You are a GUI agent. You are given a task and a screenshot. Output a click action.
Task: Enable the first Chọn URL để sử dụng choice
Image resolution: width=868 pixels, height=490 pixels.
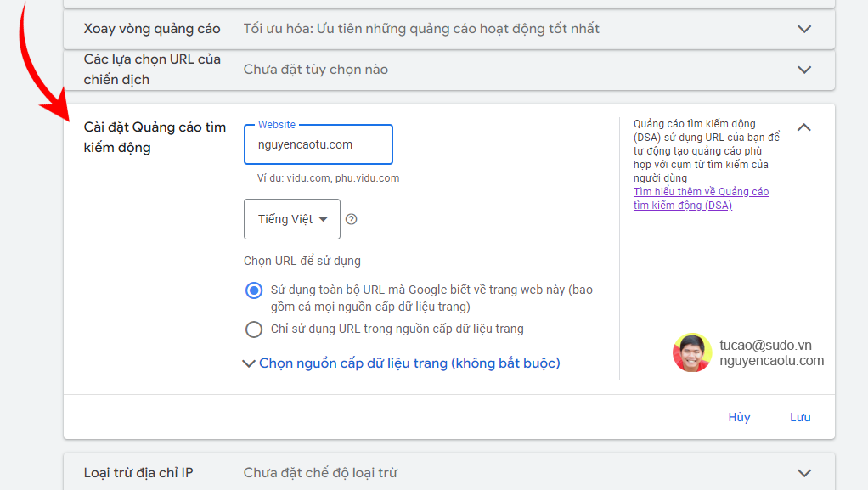click(x=254, y=290)
